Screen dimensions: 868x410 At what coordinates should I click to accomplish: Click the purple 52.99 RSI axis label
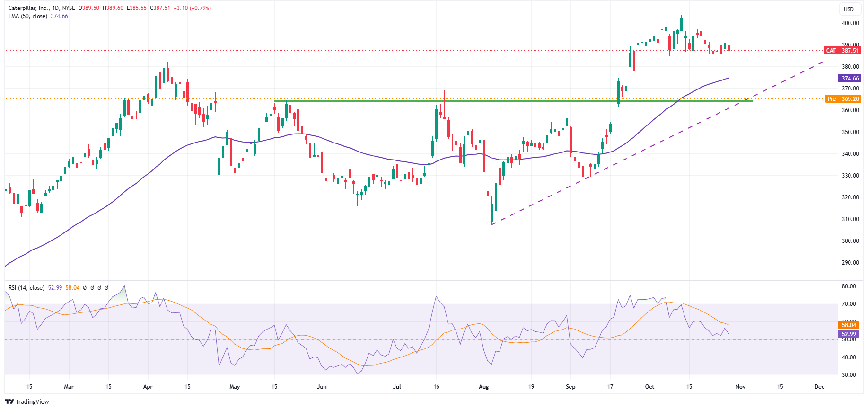click(x=850, y=334)
